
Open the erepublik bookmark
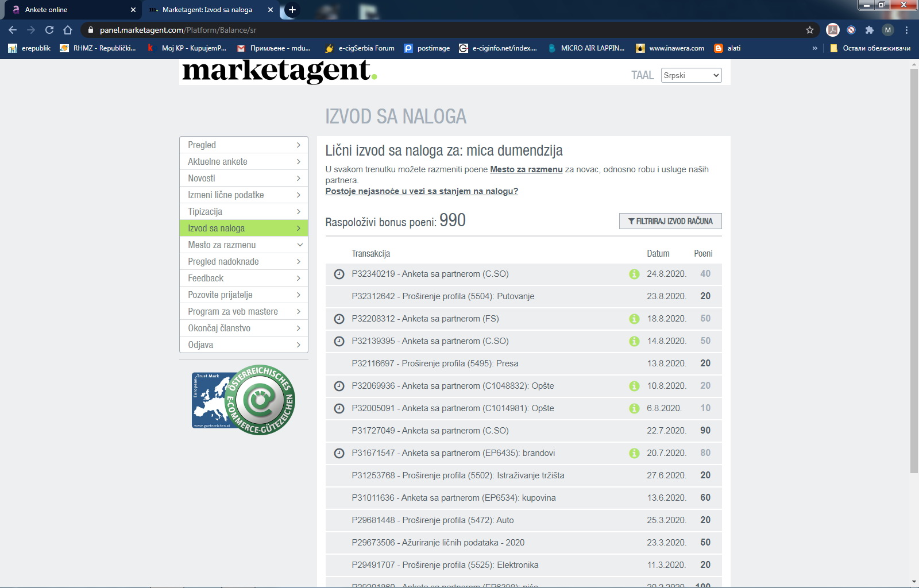coord(29,48)
